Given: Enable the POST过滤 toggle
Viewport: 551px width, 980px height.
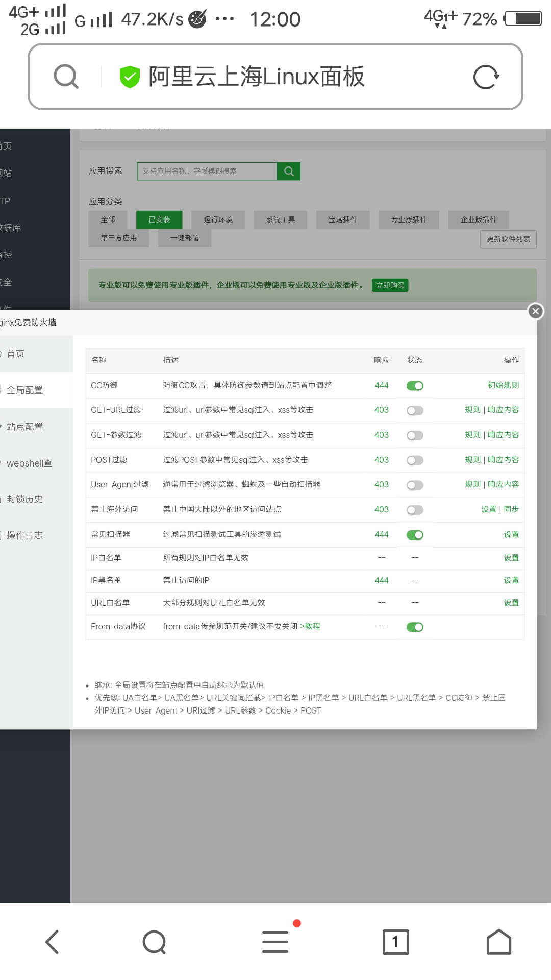Looking at the screenshot, I should (x=415, y=460).
